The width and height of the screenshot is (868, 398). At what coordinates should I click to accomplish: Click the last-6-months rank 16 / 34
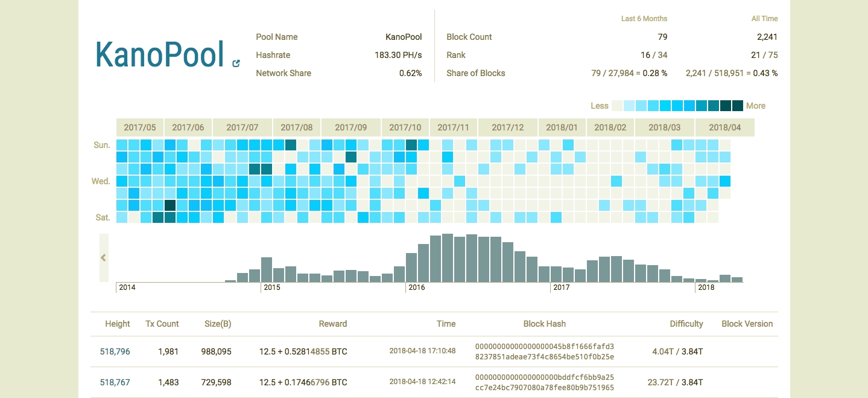pos(654,55)
